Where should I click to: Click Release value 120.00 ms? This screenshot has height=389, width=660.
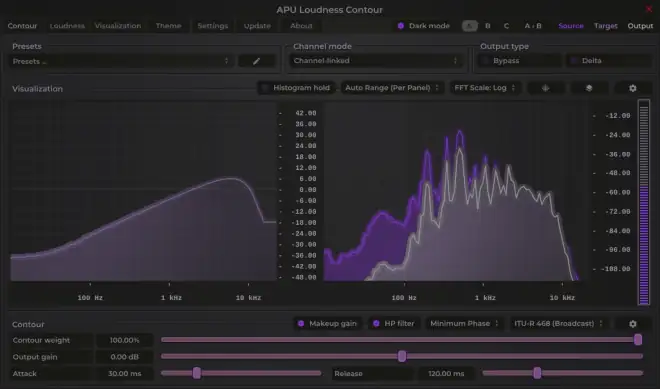tap(446, 373)
